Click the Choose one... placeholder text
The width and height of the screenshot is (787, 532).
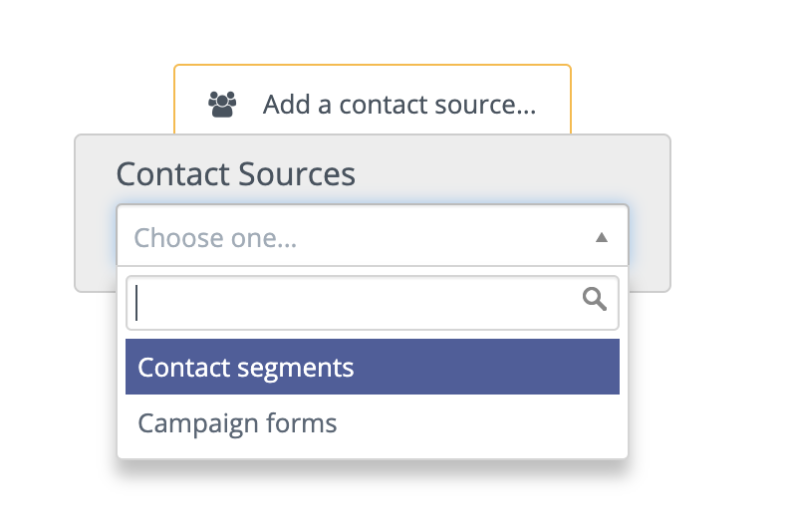click(215, 238)
